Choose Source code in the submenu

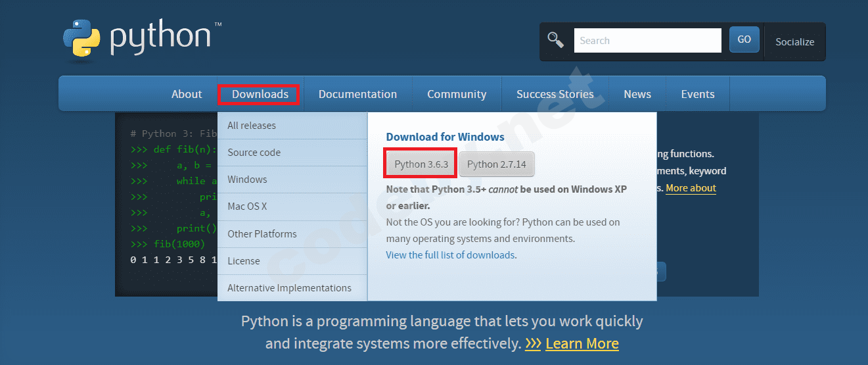(254, 153)
